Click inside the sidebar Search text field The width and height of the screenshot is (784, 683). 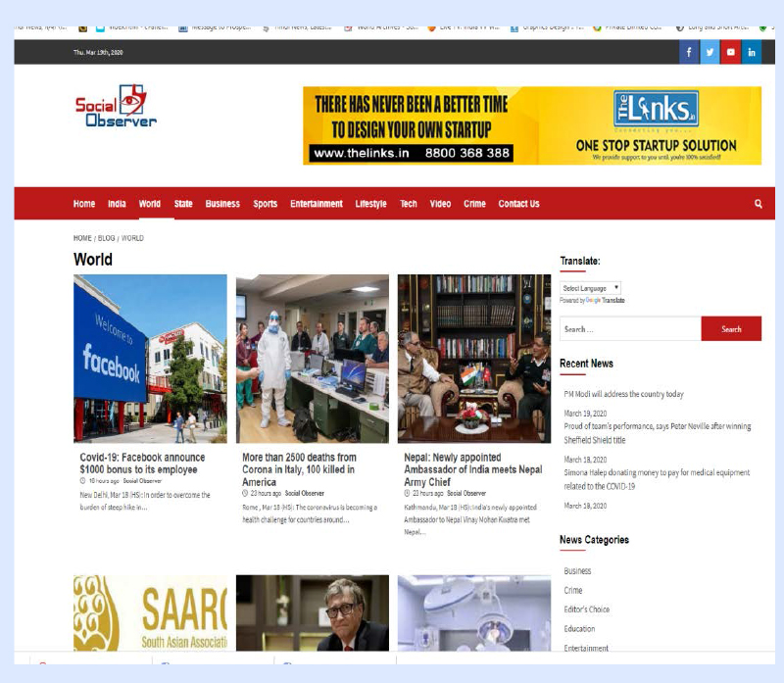(x=629, y=329)
